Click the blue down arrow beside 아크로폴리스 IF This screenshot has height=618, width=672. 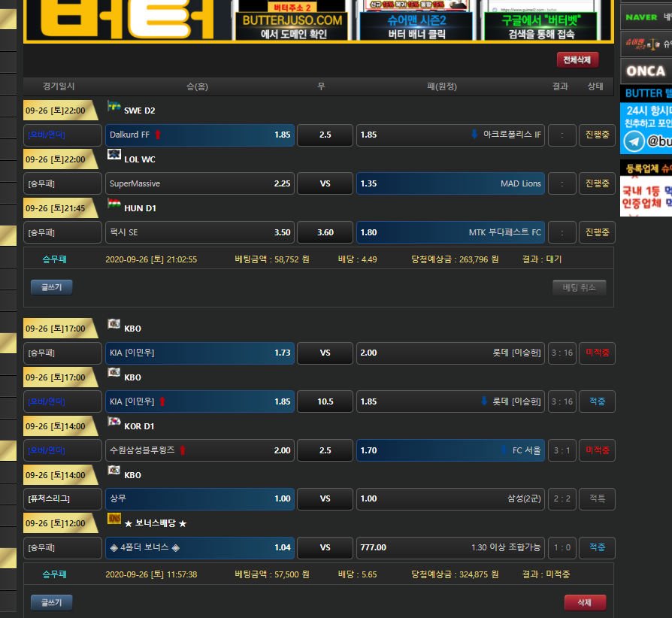474,135
